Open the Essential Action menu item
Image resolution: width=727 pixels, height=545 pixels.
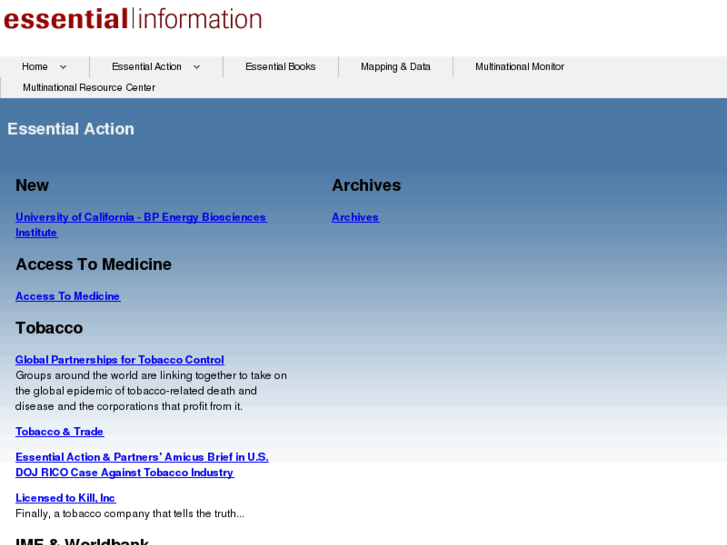tap(147, 67)
